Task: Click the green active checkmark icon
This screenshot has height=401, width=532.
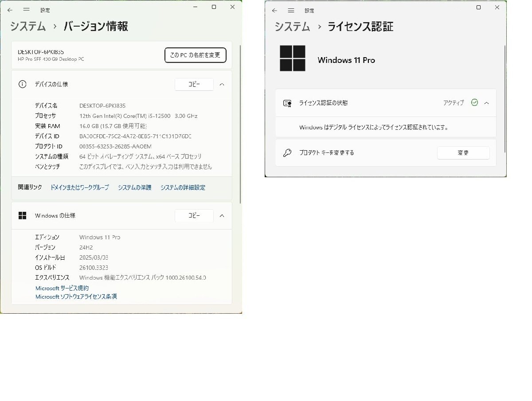Action: click(x=474, y=103)
